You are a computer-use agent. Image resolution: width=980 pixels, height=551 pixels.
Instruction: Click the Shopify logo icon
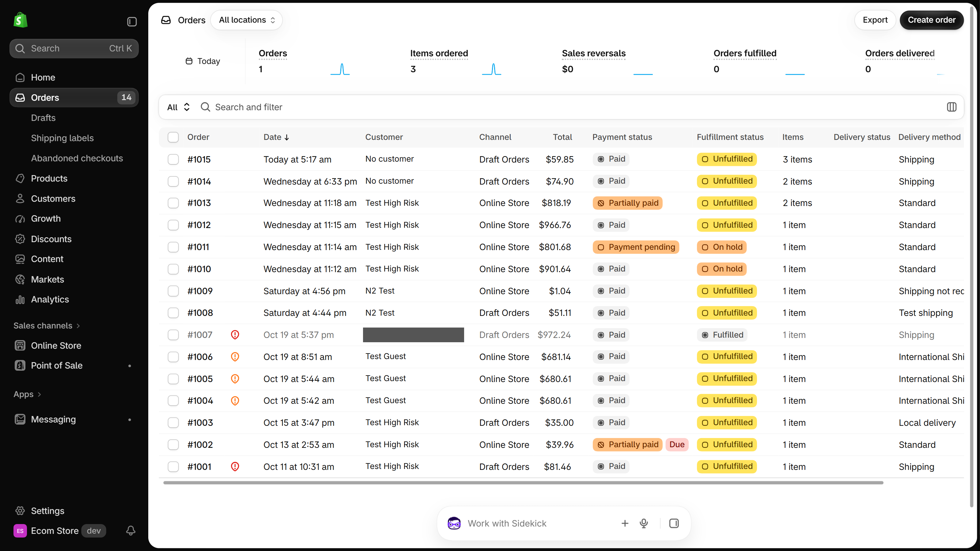[21, 20]
